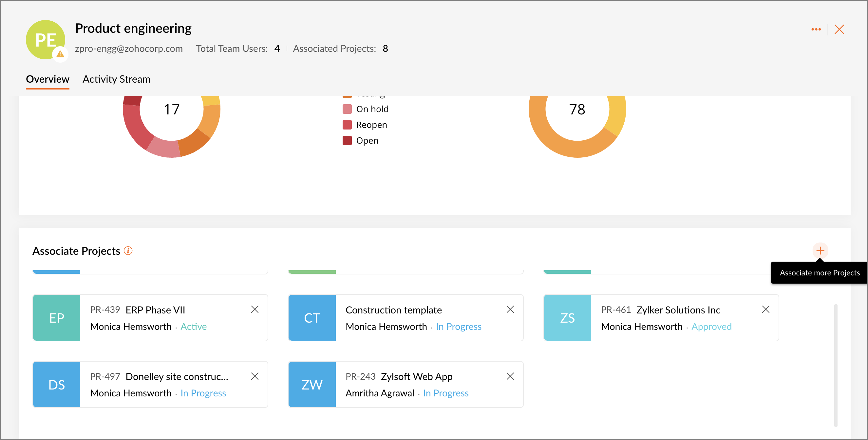
Task: Click the ZS project thumbnail tile
Action: (x=567, y=318)
